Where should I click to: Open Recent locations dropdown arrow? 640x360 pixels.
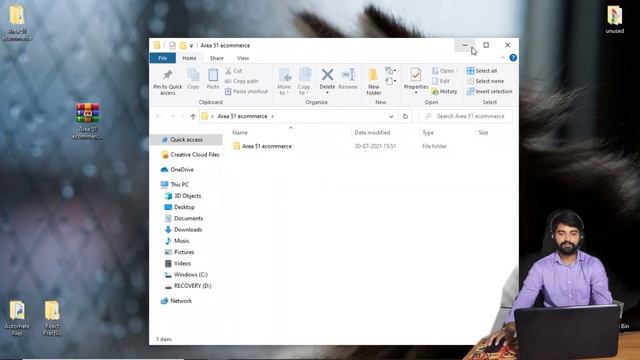[184, 116]
